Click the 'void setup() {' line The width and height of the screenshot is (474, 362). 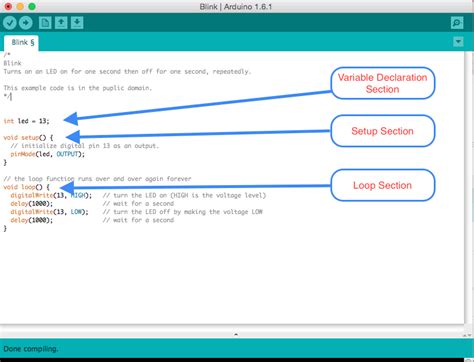point(28,137)
